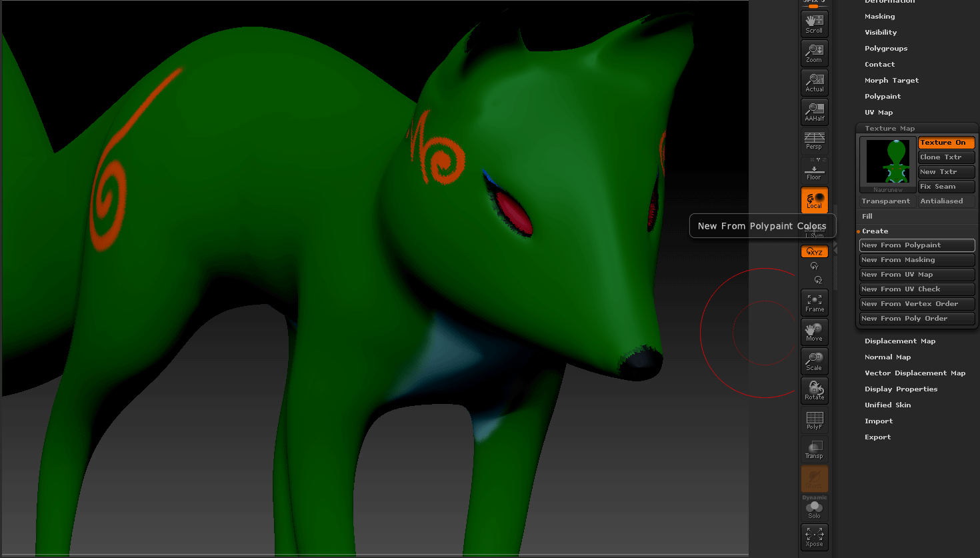Toggle the Floor grid on
Screen dimensions: 980x558
pos(814,171)
